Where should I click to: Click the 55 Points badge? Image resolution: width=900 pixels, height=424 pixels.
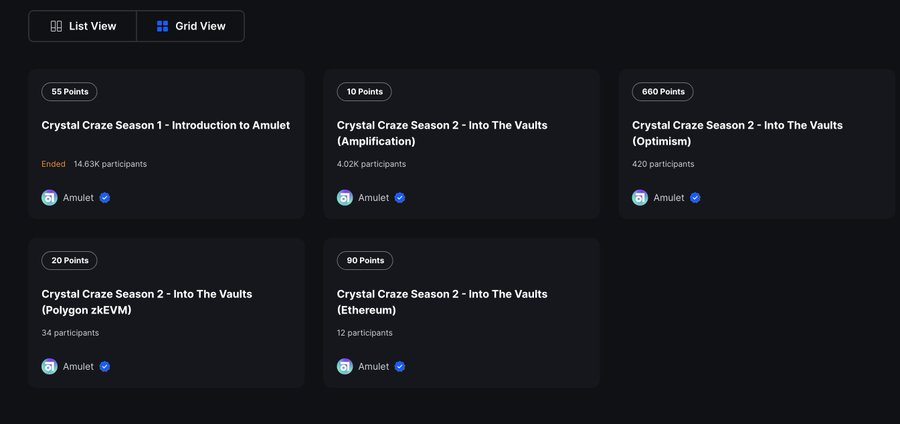[x=69, y=92]
